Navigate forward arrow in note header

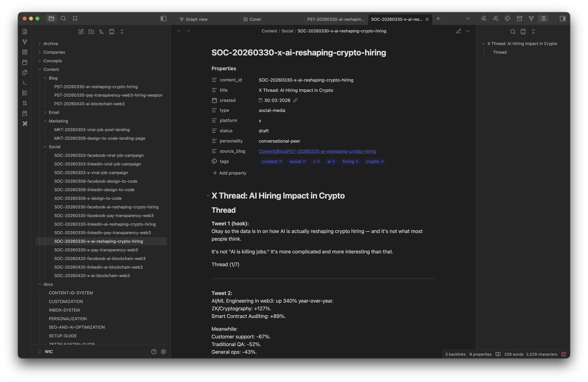(188, 31)
